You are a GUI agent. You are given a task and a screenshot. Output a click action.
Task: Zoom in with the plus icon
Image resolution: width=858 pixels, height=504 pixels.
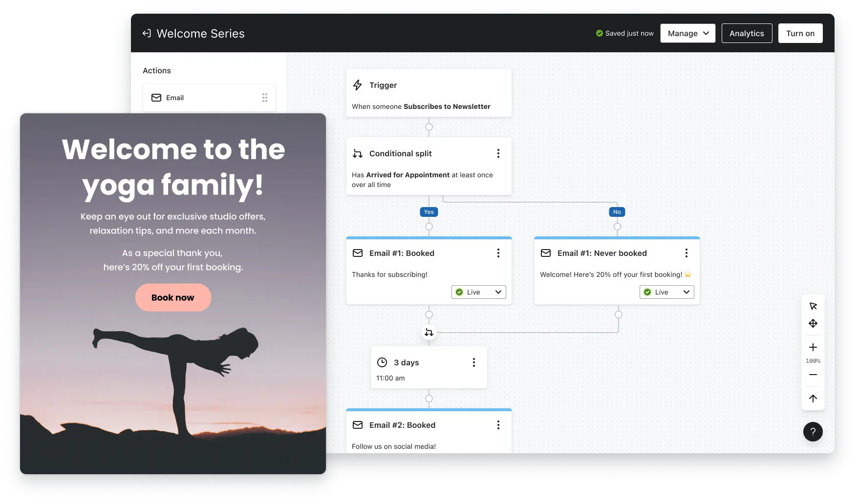click(x=813, y=347)
